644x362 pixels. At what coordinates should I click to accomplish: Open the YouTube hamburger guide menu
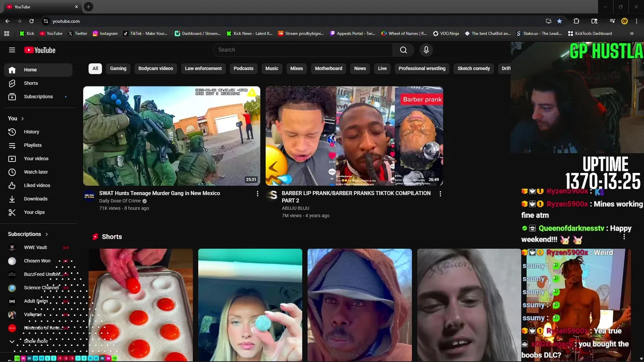coord(12,50)
